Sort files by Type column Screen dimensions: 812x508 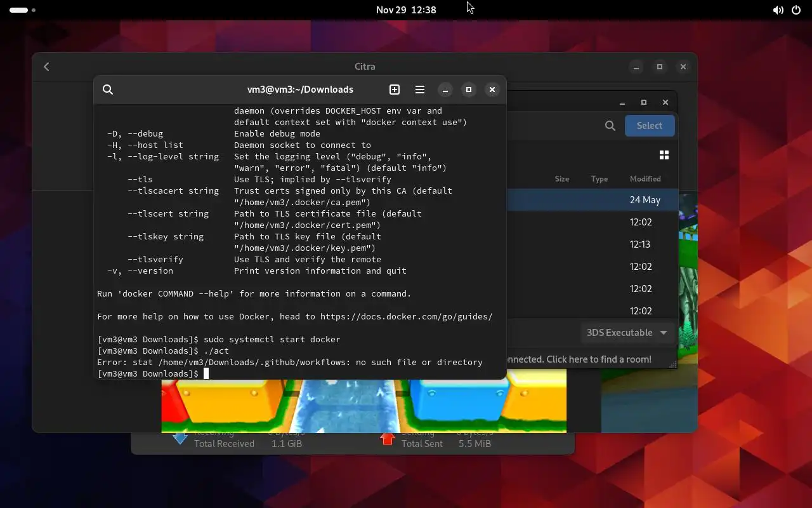[599, 179]
